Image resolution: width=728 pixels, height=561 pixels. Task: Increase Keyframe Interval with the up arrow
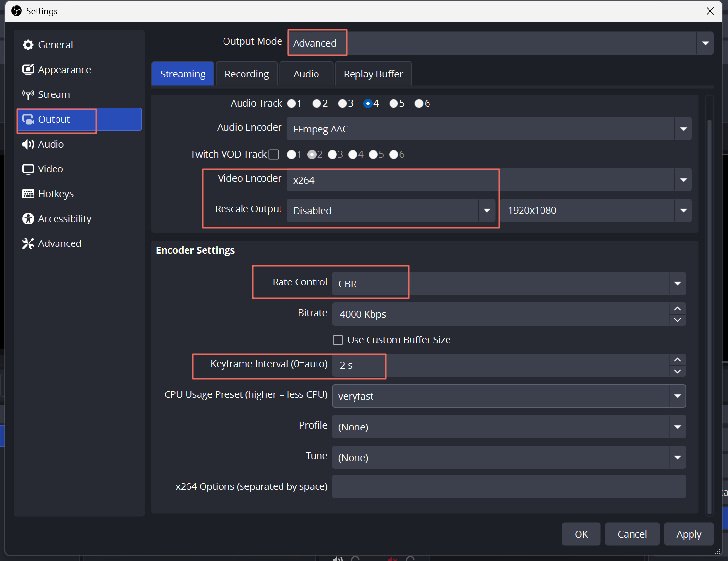677,360
